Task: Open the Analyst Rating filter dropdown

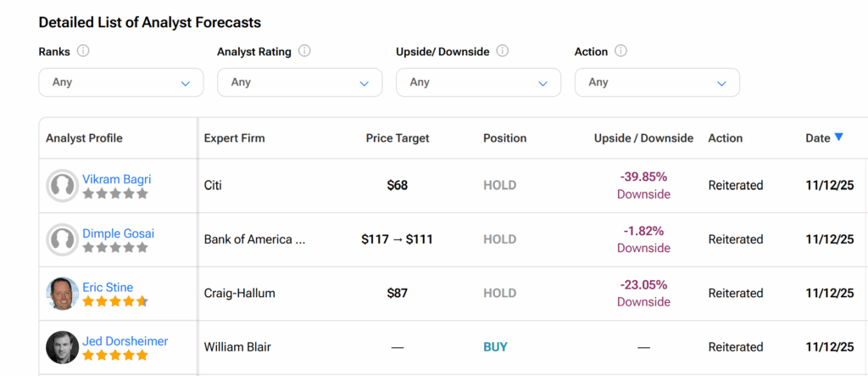Action: (x=300, y=82)
